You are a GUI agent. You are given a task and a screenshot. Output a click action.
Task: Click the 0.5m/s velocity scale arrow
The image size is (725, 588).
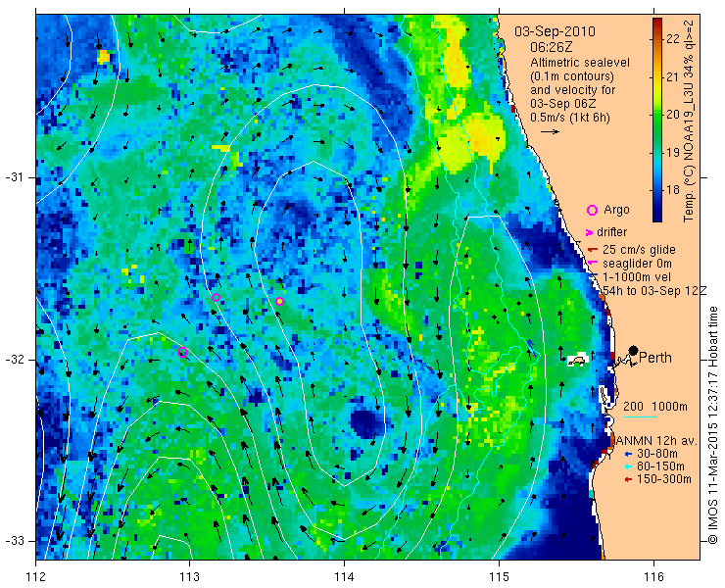coord(550,132)
